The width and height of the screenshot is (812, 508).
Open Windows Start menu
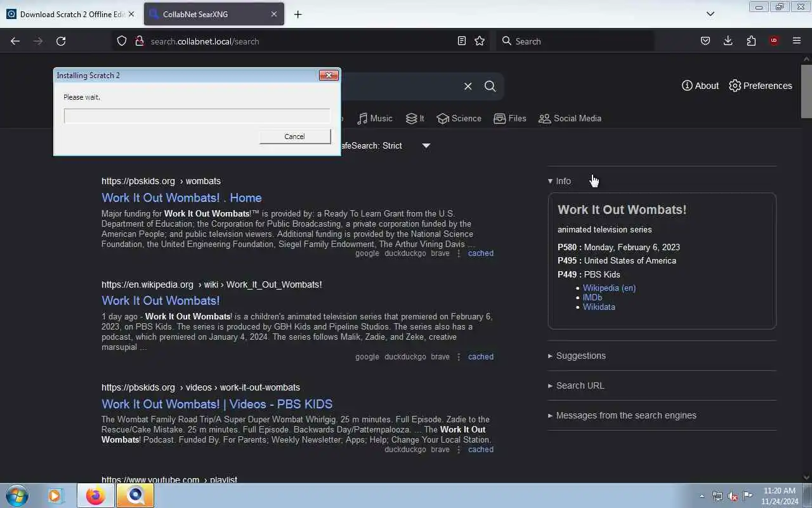17,495
